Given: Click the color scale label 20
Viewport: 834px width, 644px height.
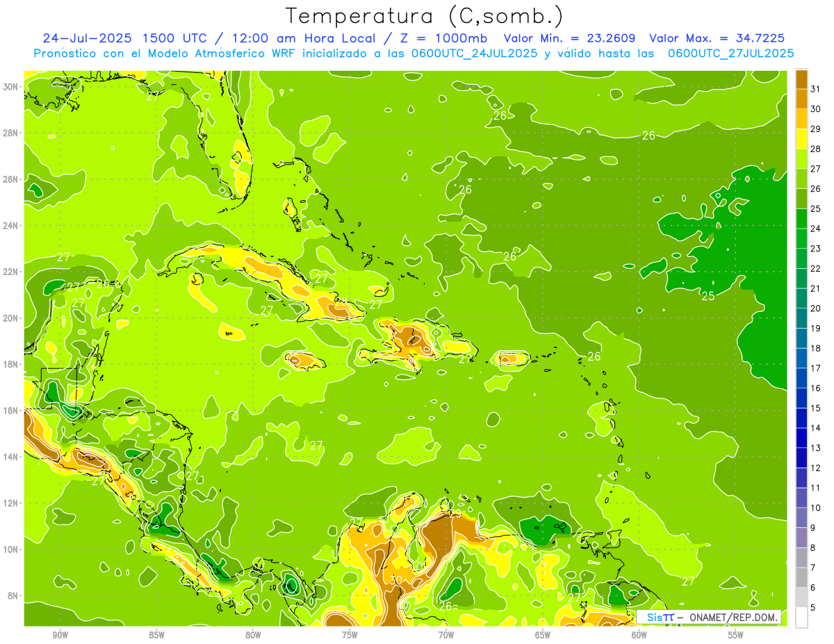Looking at the screenshot, I should tap(816, 308).
